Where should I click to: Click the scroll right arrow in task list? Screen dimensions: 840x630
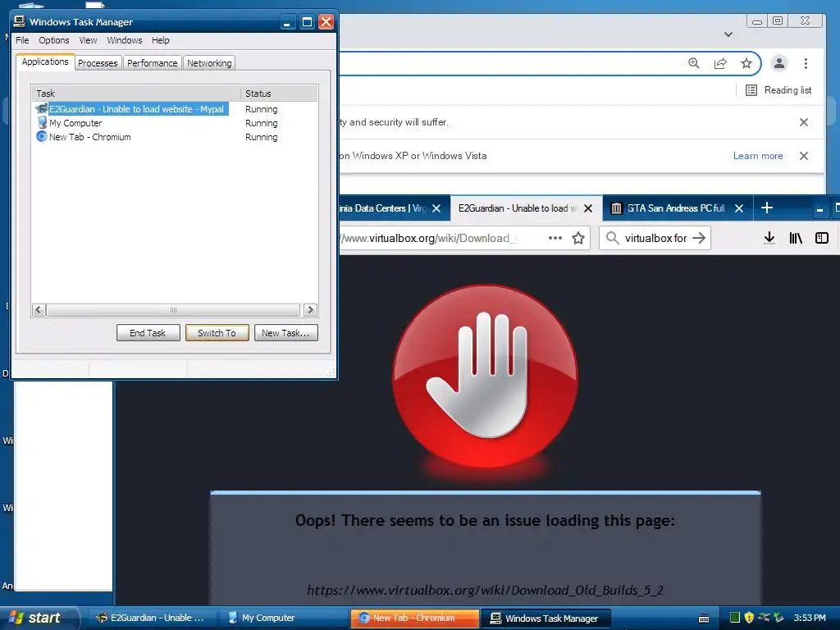[x=310, y=309]
